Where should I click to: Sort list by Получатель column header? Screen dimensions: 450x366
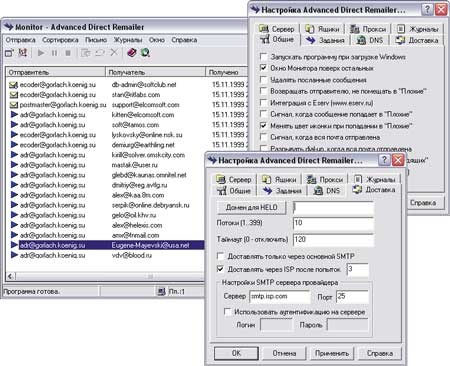155,72
